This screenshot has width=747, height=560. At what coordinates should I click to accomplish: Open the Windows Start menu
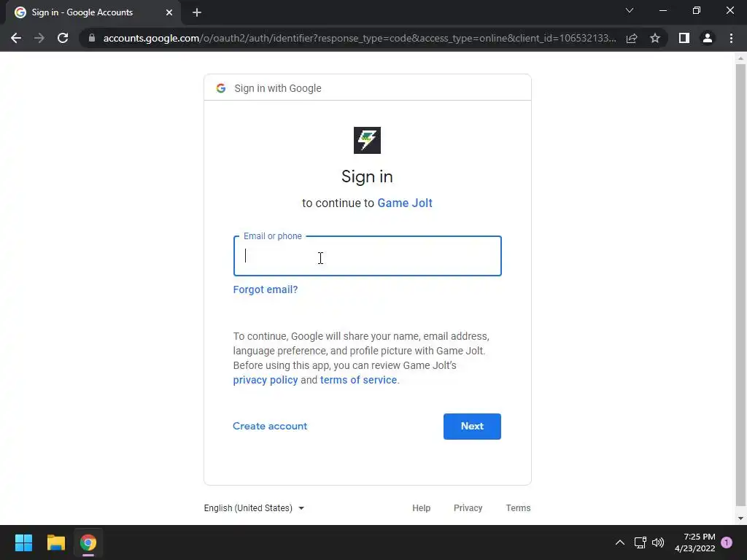[23, 542]
